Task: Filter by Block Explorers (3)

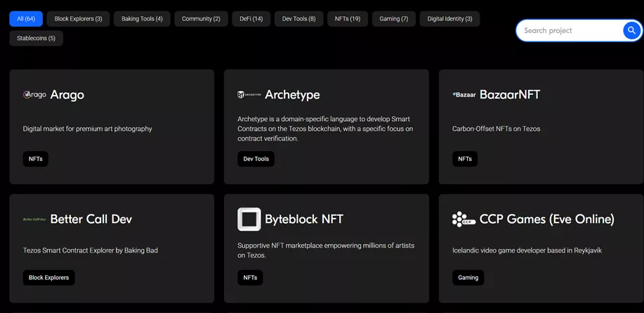Action: [x=78, y=18]
